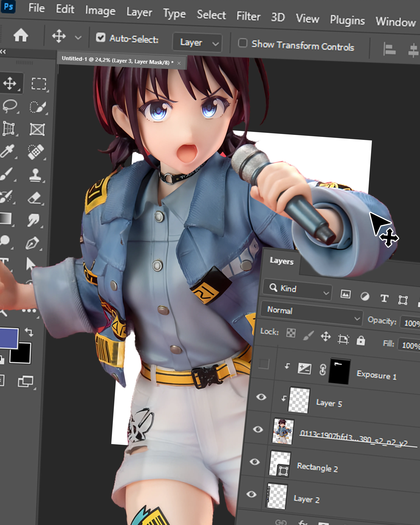Filter layers by type layers icon
The width and height of the screenshot is (420, 525).
pos(384,298)
